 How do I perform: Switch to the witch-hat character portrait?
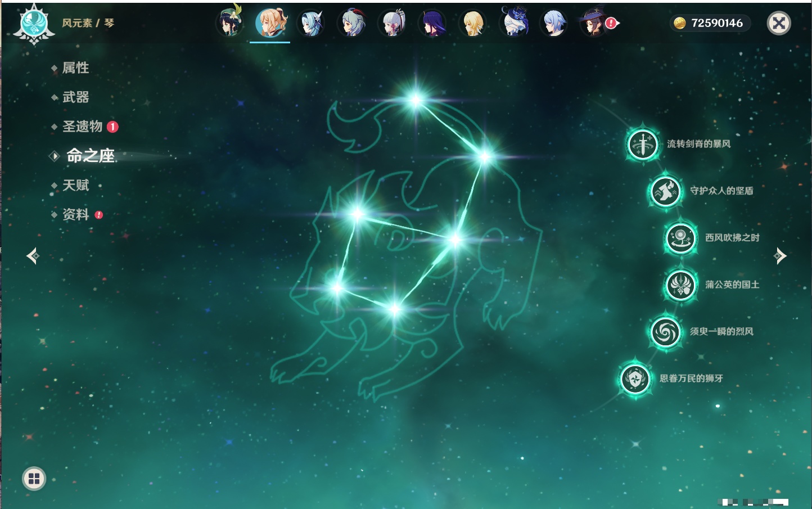[593, 23]
